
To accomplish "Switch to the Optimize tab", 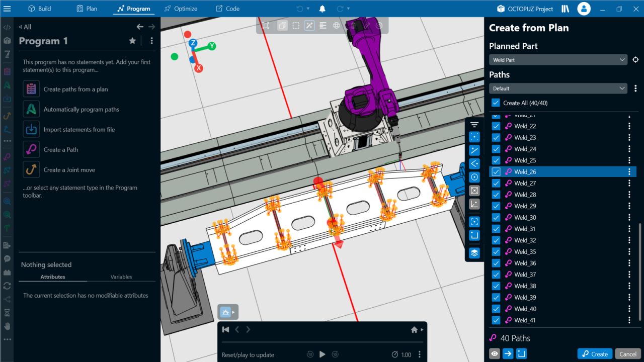I will pos(181,9).
